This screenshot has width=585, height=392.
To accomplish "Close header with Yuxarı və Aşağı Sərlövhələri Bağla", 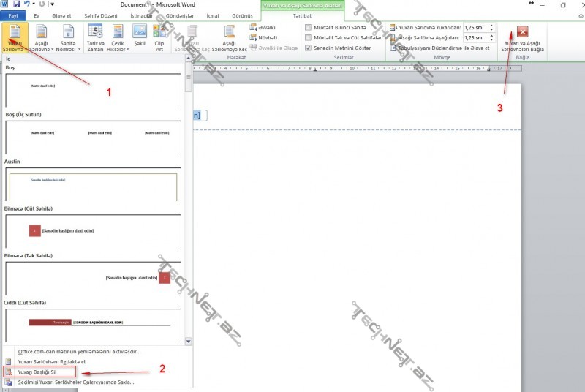I will [x=522, y=38].
